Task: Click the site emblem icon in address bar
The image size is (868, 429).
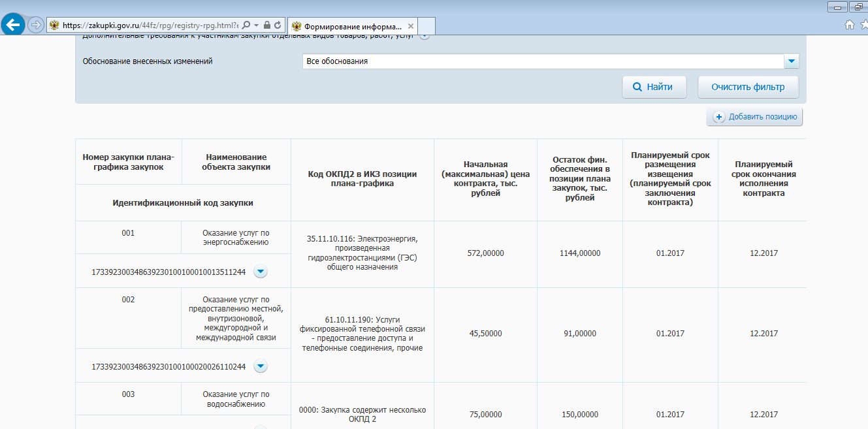Action: pyautogui.click(x=54, y=25)
